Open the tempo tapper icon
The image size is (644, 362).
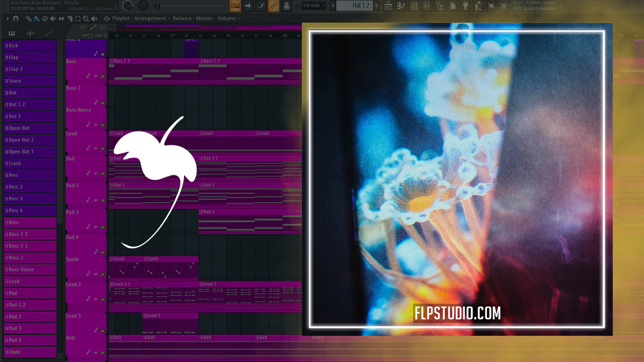point(479,6)
